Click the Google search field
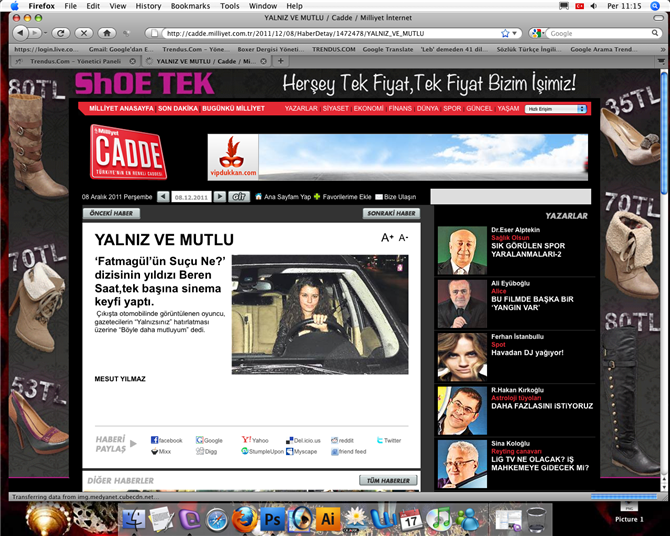The width and height of the screenshot is (670, 536). 598,33
